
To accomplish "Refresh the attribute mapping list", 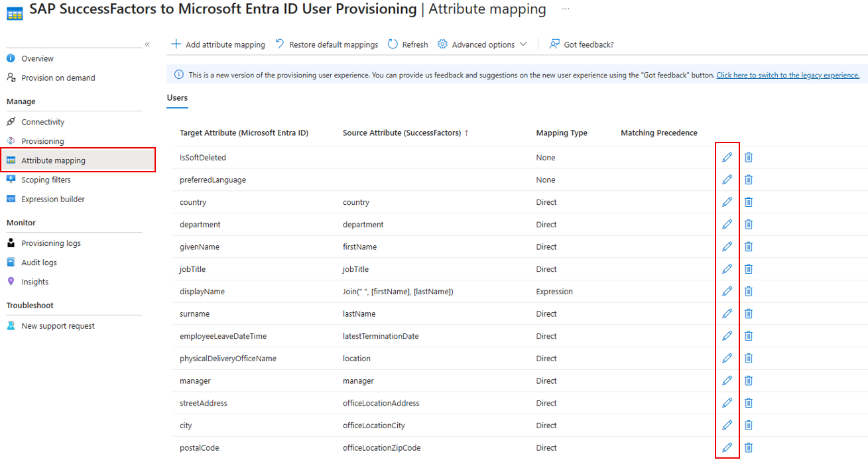I will pos(408,44).
